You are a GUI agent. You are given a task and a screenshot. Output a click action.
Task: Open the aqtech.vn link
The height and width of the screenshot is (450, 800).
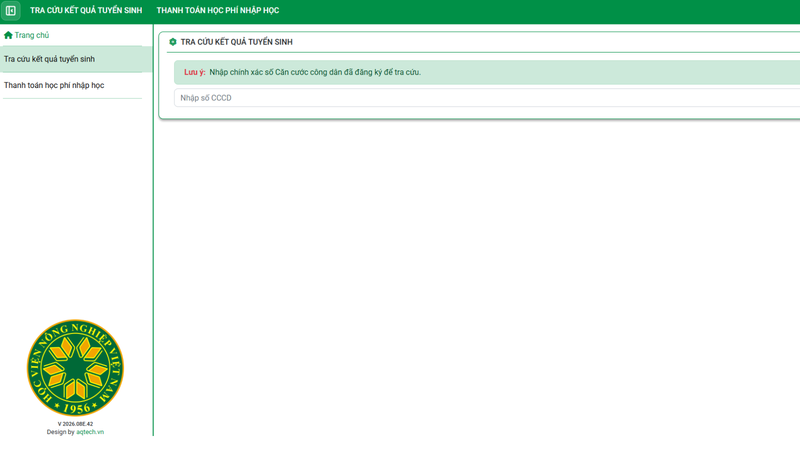point(90,432)
